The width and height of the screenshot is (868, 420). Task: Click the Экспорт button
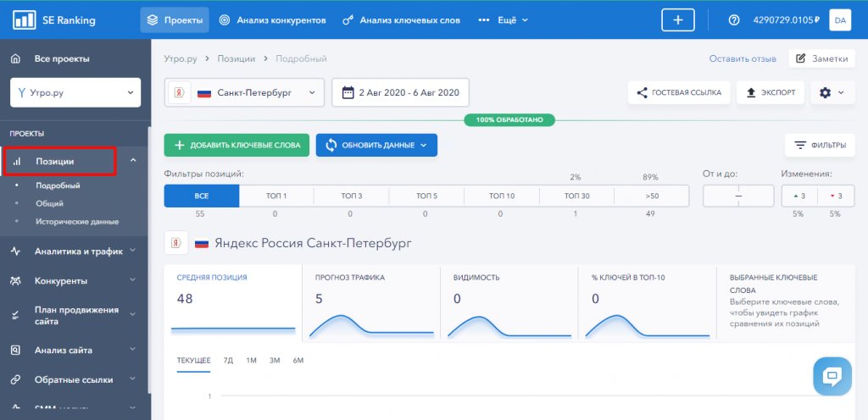click(x=771, y=92)
